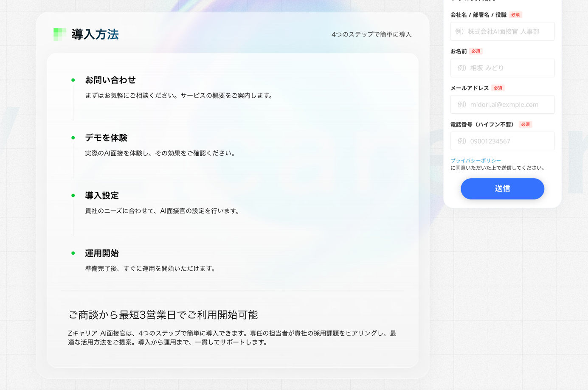Click the green bullet next to デモを体験

[73, 138]
